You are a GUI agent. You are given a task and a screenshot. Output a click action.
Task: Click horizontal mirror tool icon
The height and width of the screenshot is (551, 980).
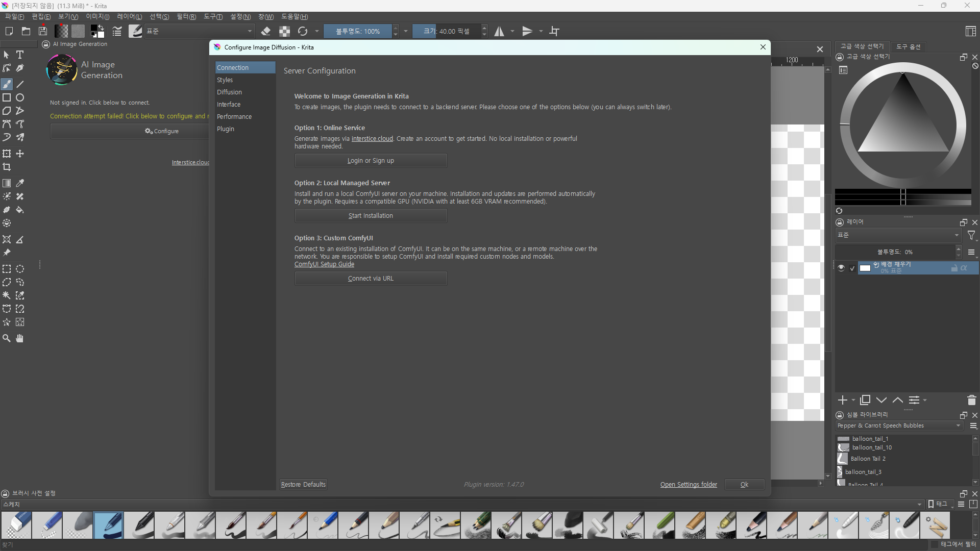point(499,31)
